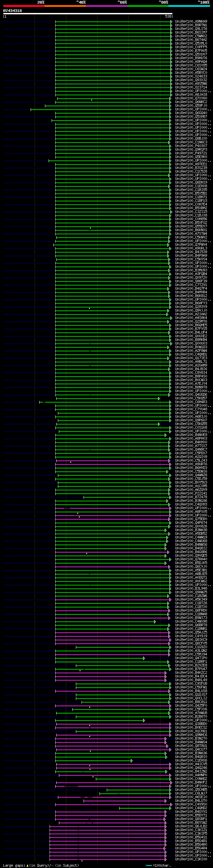The height and width of the screenshot is (868, 213).
Task: Click the red ~20% legend color bar
Action: point(24,6)
